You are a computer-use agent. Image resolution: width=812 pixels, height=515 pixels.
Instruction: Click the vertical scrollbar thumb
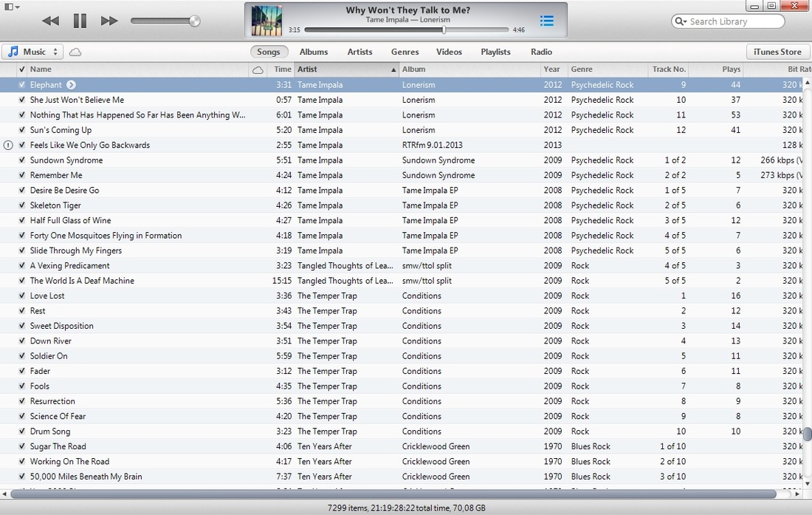click(x=808, y=434)
